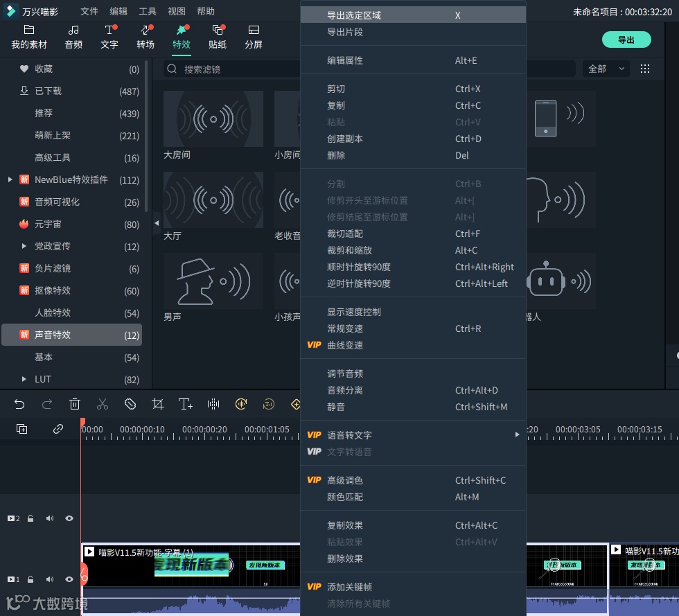
Task: Toggle the link/auto-ripple chain icon
Action: coord(58,429)
